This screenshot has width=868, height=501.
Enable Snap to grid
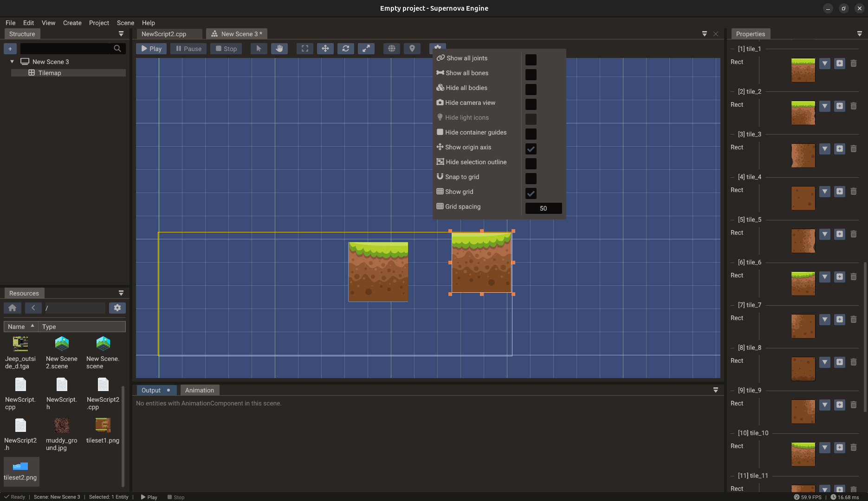coord(531,179)
